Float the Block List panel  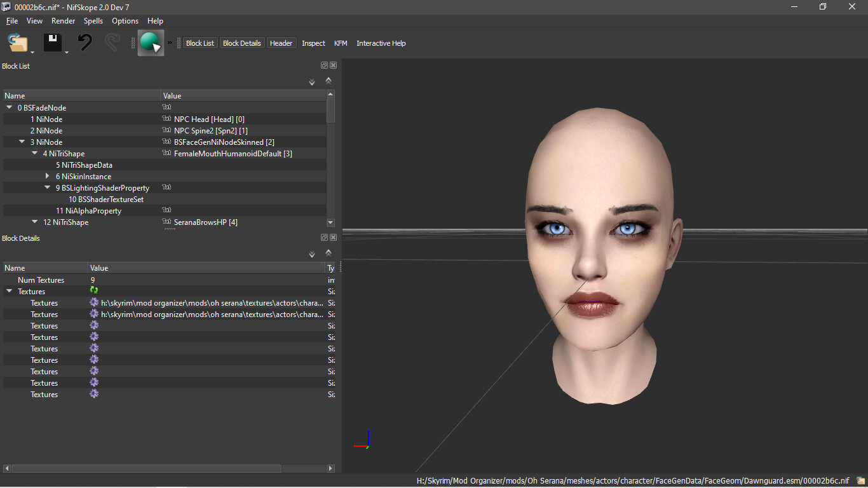324,65
